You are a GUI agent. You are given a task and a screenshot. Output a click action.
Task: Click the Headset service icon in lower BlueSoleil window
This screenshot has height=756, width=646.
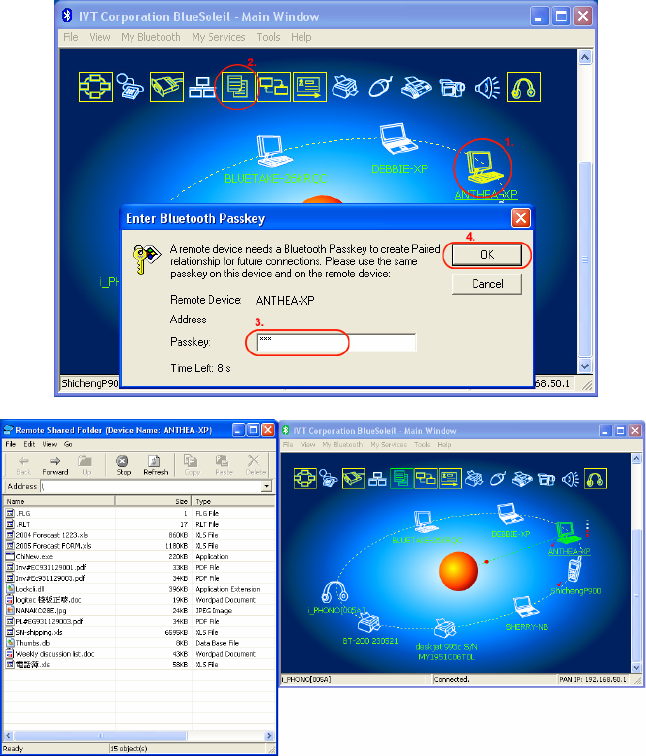(x=595, y=479)
